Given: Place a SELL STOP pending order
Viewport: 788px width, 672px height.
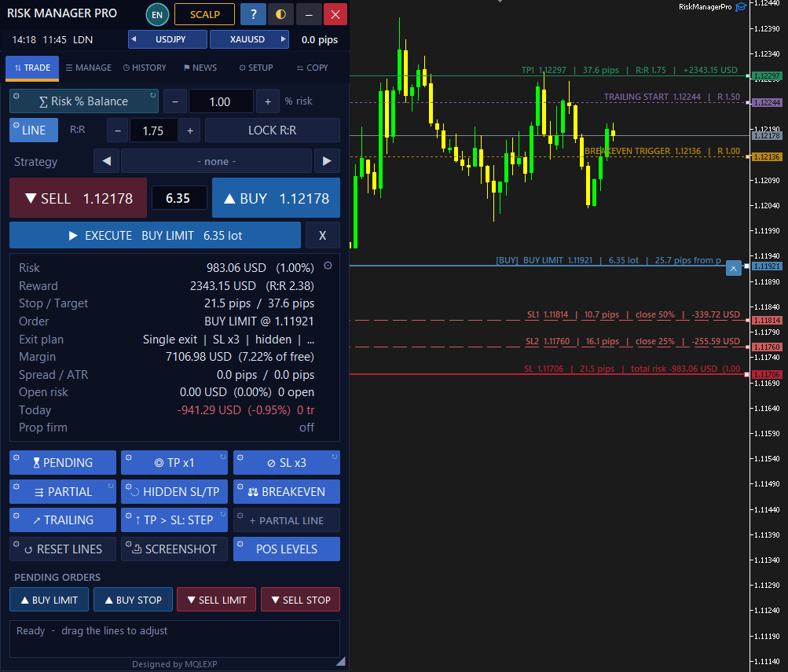Looking at the screenshot, I should 300,600.
